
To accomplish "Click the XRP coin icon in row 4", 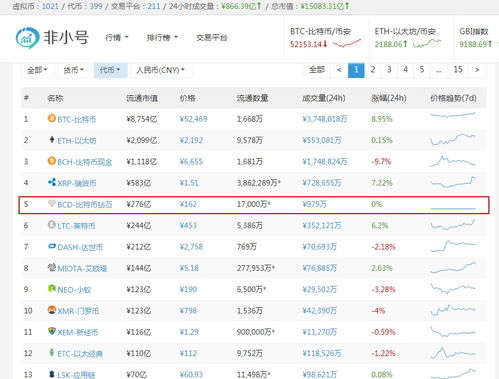I will pos(51,182).
